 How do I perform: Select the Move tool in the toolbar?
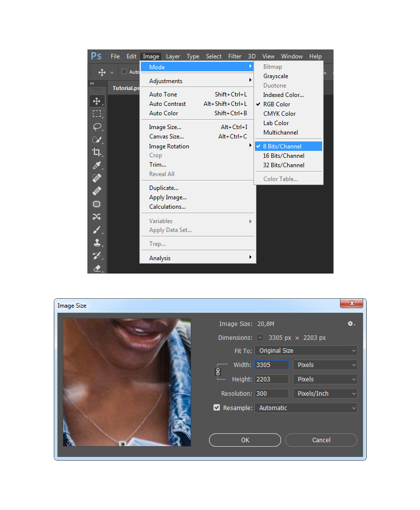[x=97, y=101]
